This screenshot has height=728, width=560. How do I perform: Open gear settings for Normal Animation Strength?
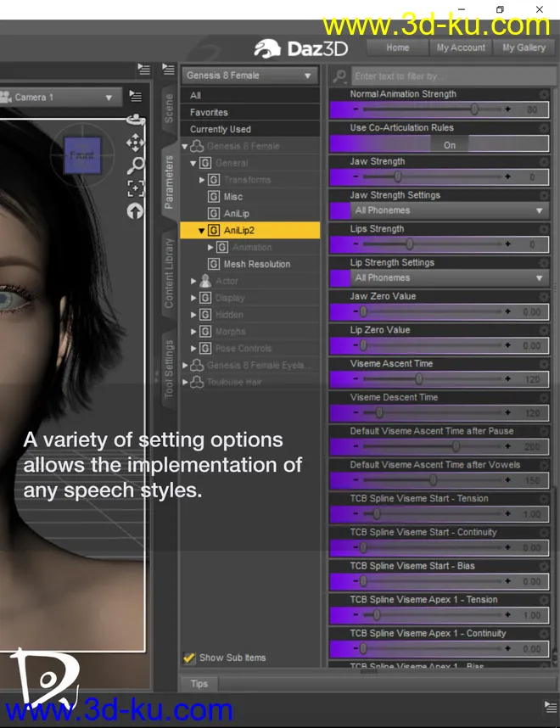point(544,94)
